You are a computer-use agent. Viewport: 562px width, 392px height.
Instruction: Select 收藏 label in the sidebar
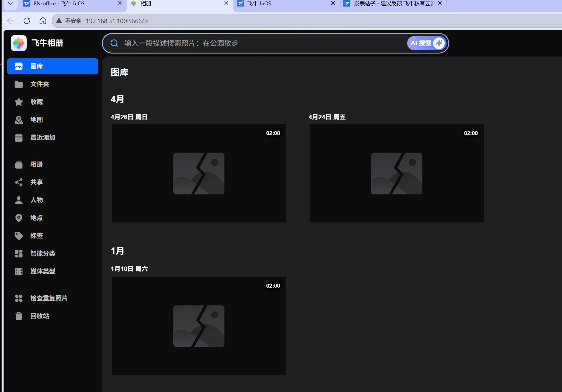pyautogui.click(x=37, y=102)
